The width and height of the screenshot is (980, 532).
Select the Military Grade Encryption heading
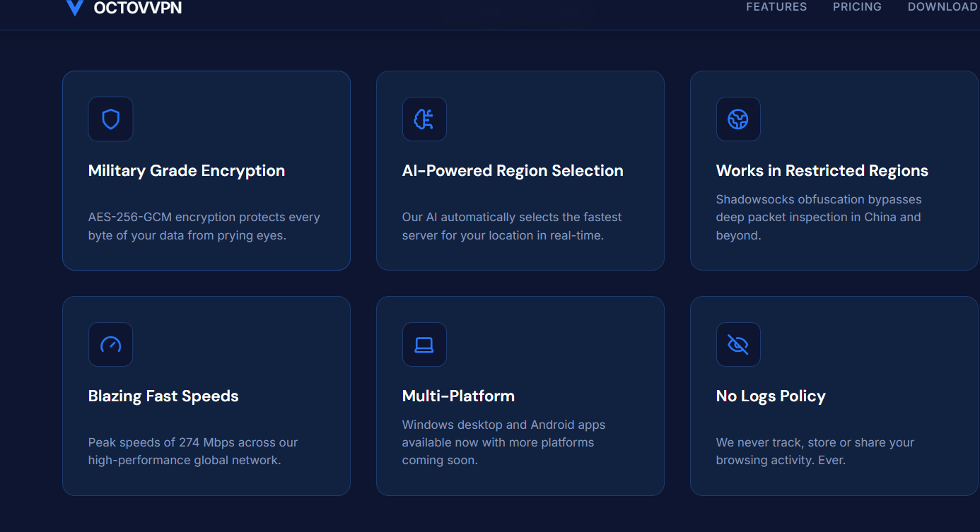click(x=187, y=171)
